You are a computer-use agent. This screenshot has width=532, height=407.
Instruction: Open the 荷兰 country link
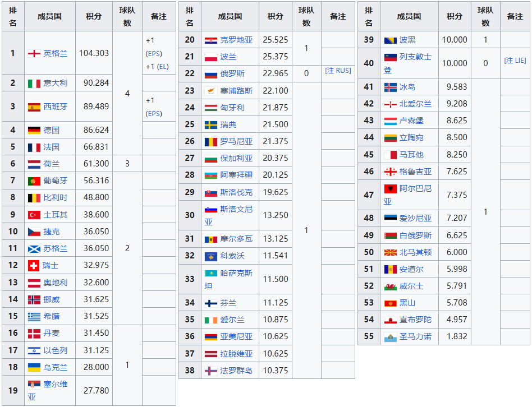[51, 164]
